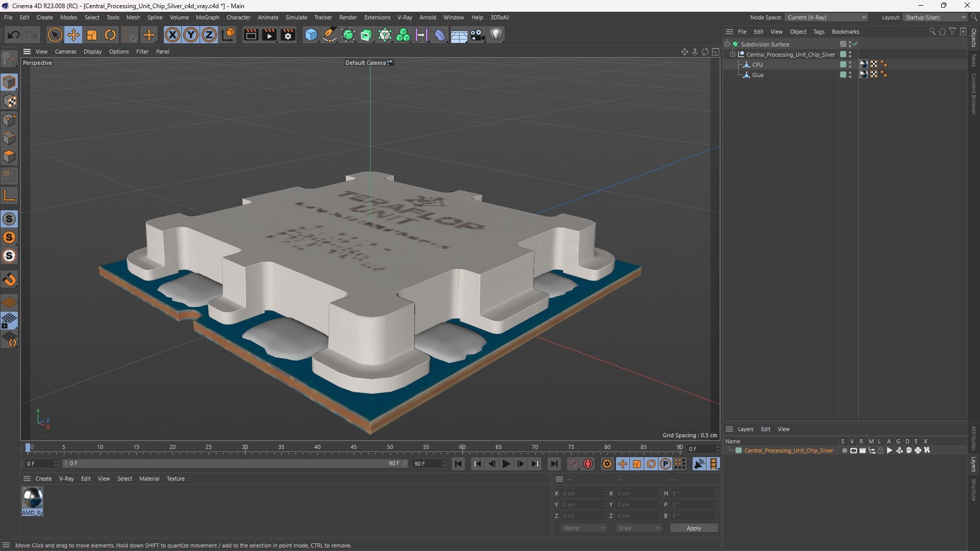The image size is (980, 551).
Task: Open the material manager Texture menu
Action: tap(176, 479)
